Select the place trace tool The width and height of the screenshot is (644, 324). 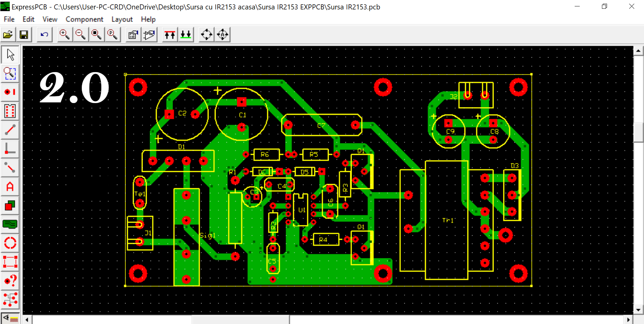click(x=10, y=130)
